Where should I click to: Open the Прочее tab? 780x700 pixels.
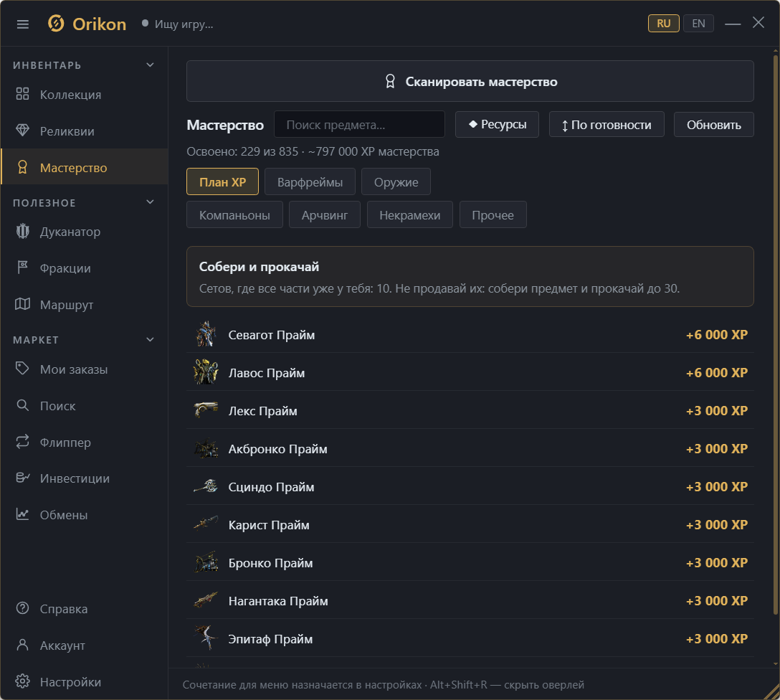(493, 215)
